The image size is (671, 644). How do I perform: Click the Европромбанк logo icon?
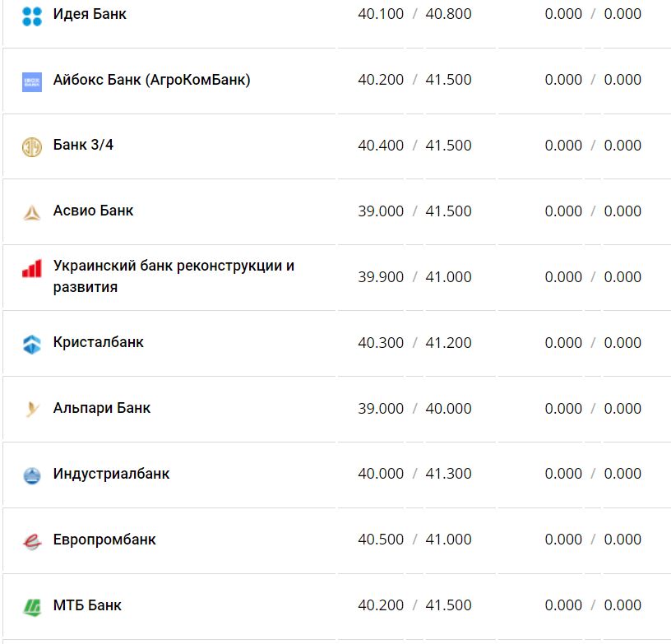[x=31, y=541]
